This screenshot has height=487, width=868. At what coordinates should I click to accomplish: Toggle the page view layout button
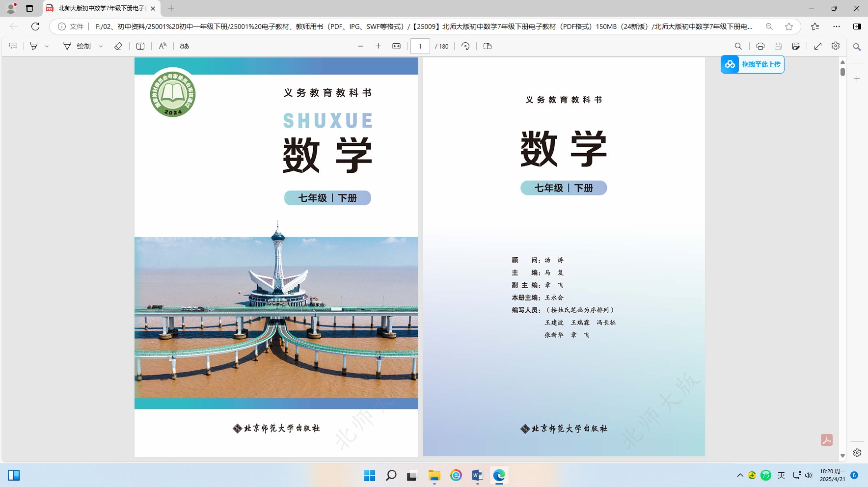point(488,46)
